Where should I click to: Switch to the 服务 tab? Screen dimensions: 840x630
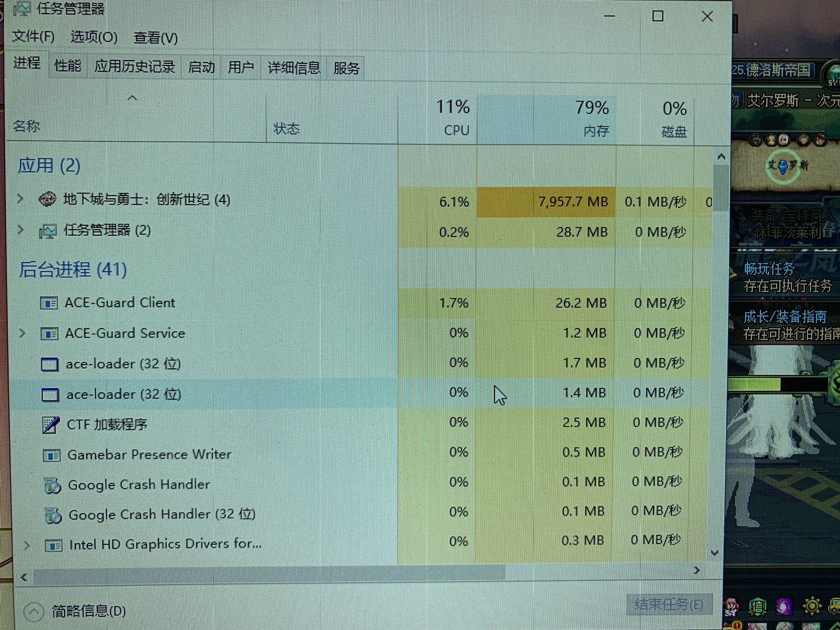pyautogui.click(x=346, y=69)
